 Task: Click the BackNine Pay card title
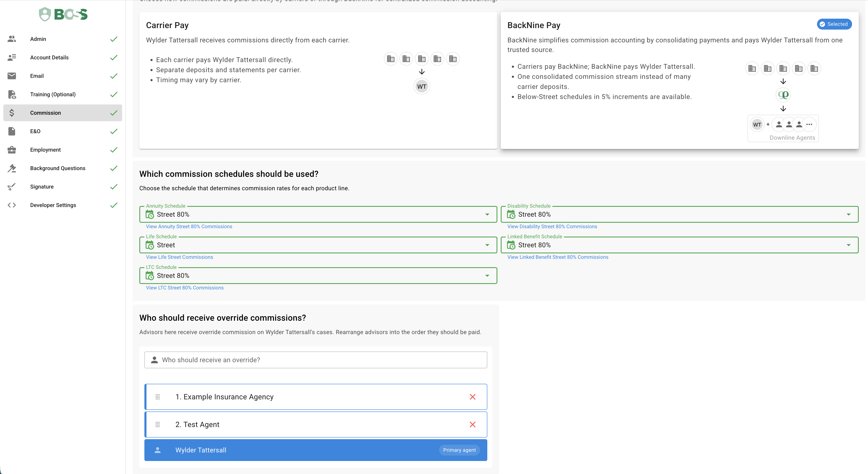534,25
